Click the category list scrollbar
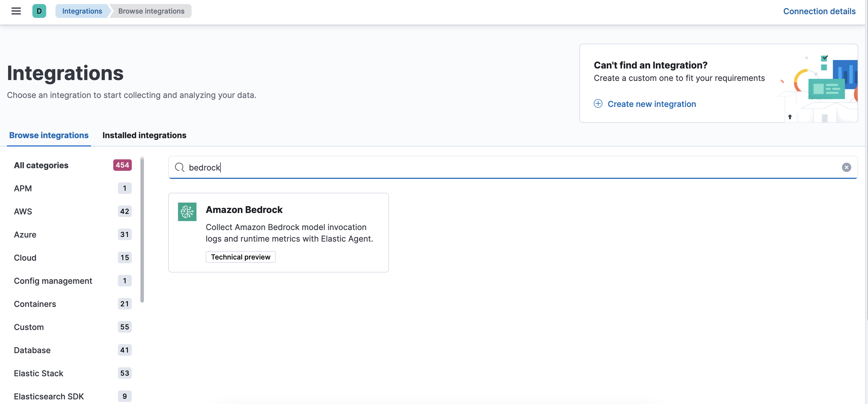 click(x=142, y=229)
